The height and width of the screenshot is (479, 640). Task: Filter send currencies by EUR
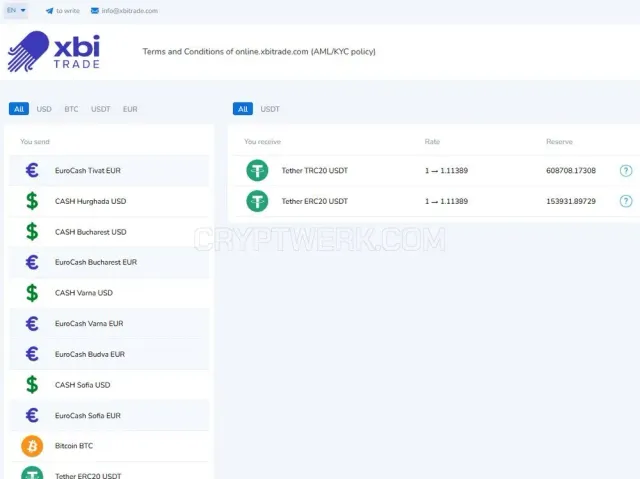[x=130, y=109]
